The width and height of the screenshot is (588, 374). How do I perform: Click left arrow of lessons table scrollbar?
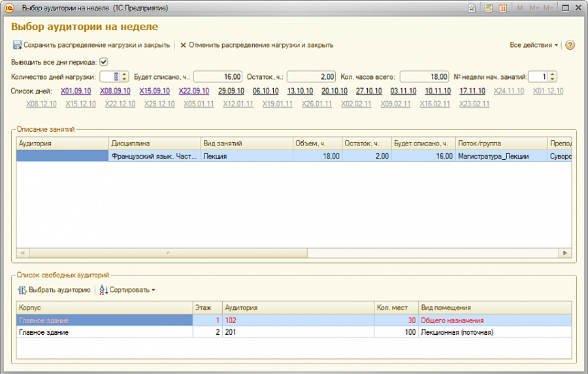coord(22,253)
